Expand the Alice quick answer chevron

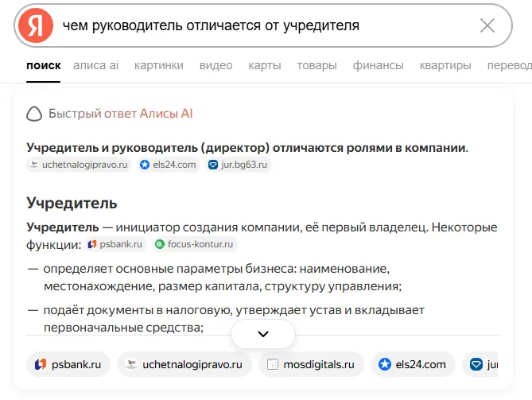pyautogui.click(x=263, y=334)
